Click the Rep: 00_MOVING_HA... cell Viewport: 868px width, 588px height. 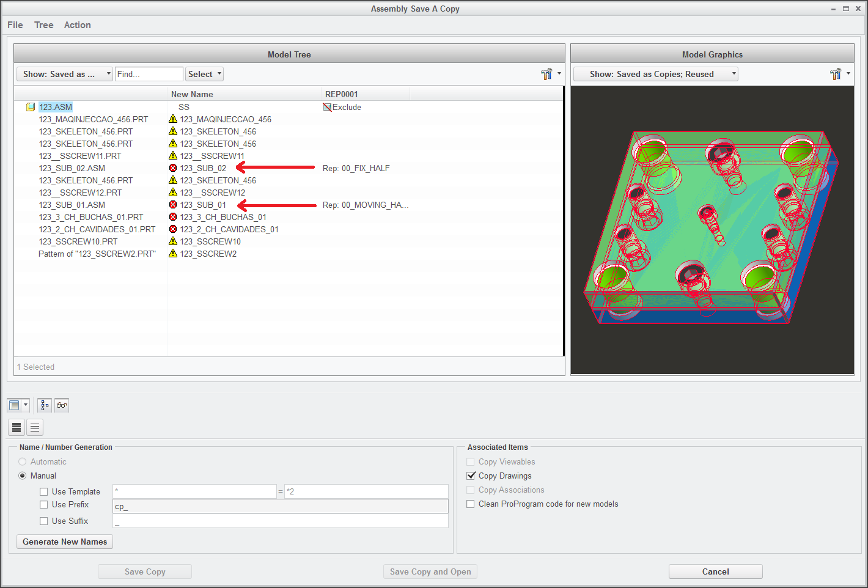click(366, 205)
